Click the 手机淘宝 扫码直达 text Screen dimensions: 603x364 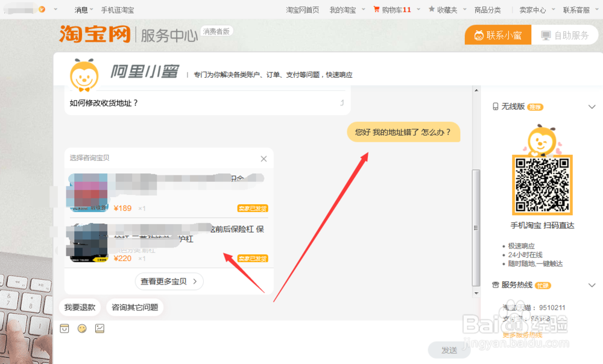click(542, 225)
